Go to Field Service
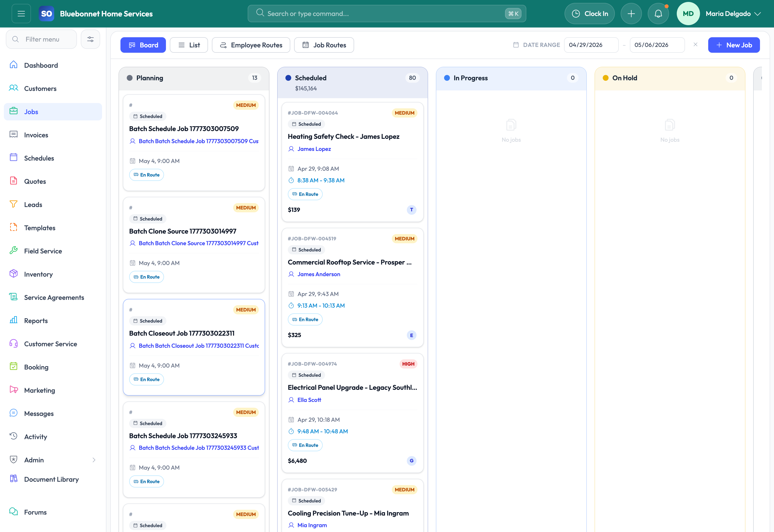 [53, 251]
